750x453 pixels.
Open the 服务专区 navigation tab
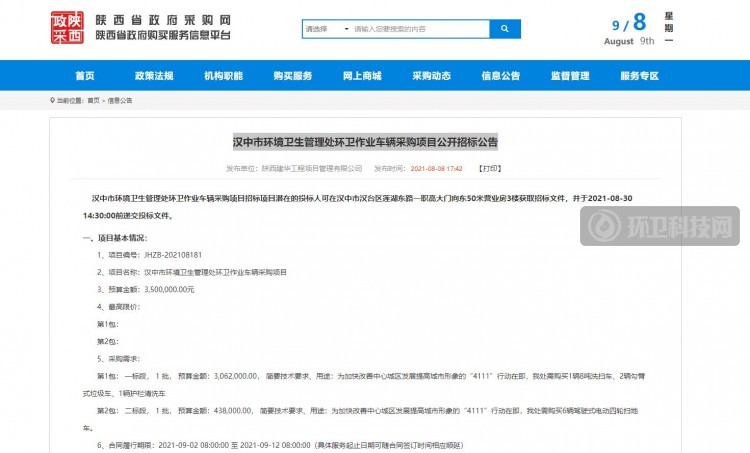(640, 76)
